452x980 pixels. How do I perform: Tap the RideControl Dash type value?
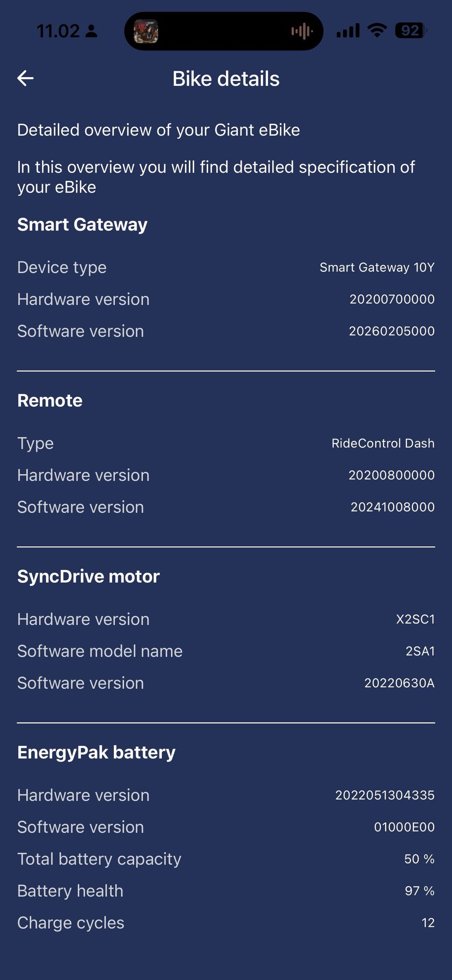pyautogui.click(x=383, y=443)
